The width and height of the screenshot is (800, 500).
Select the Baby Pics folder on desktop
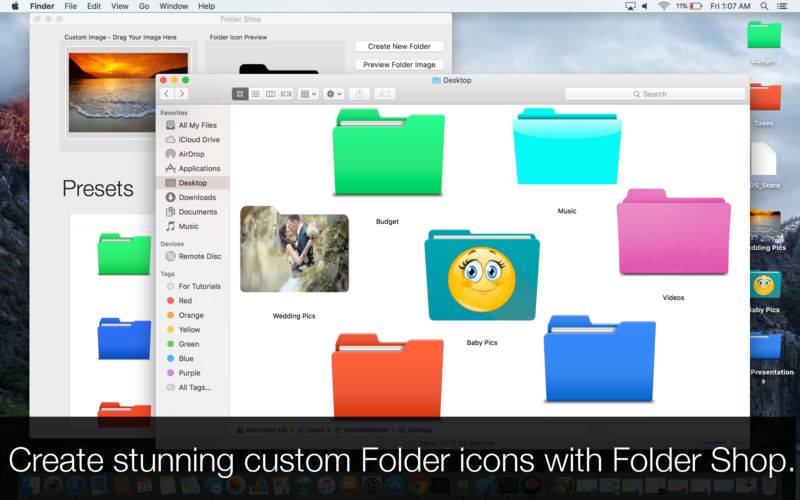click(x=764, y=285)
